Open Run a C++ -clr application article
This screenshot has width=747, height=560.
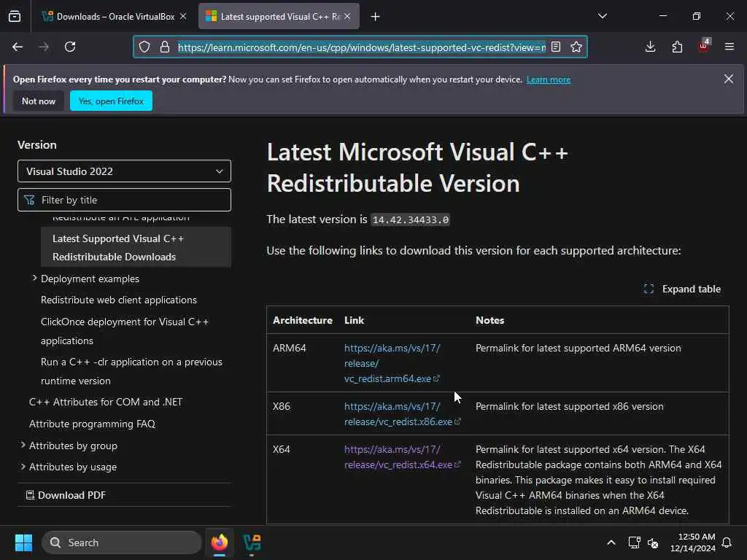click(x=131, y=371)
